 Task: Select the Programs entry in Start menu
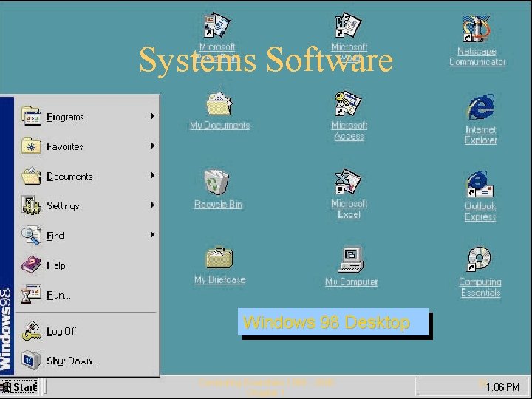click(87, 117)
